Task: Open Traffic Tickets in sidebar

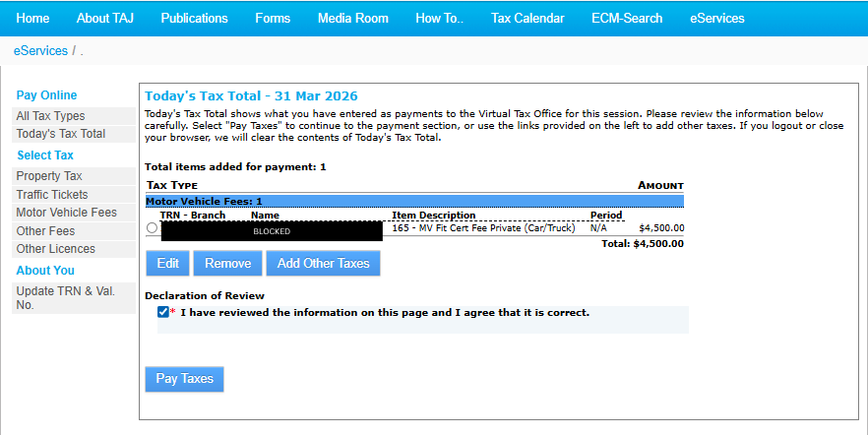Action: tap(52, 195)
